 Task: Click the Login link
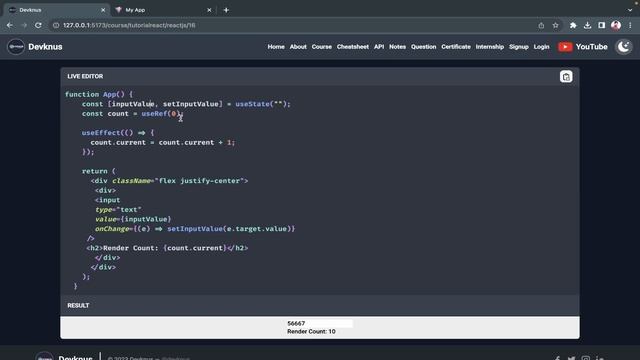[x=541, y=47]
